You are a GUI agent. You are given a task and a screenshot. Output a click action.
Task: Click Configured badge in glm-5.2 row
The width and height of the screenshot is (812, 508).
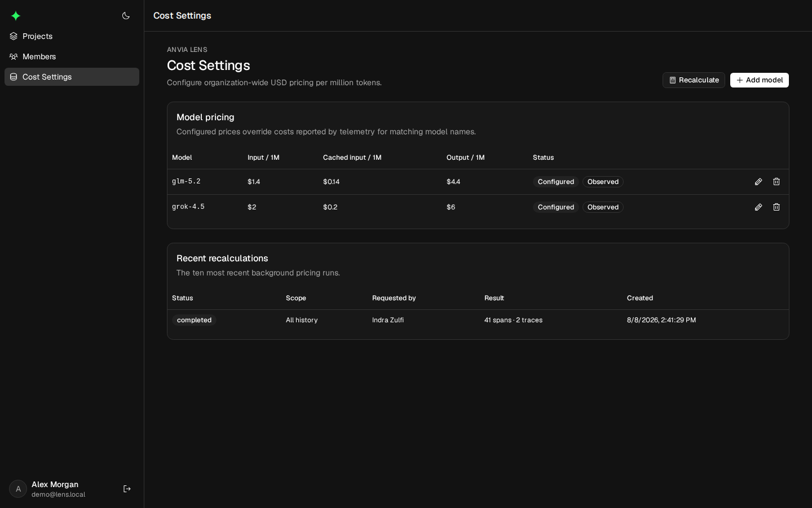555,182
